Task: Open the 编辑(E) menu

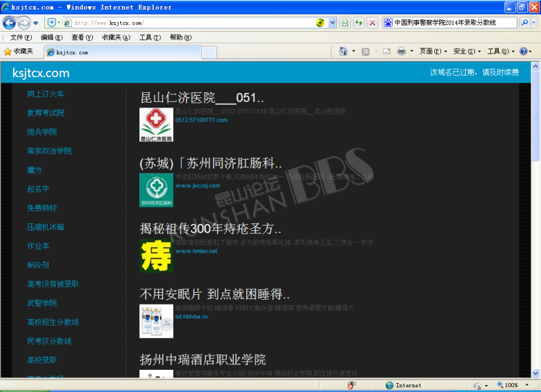Action: pyautogui.click(x=51, y=37)
